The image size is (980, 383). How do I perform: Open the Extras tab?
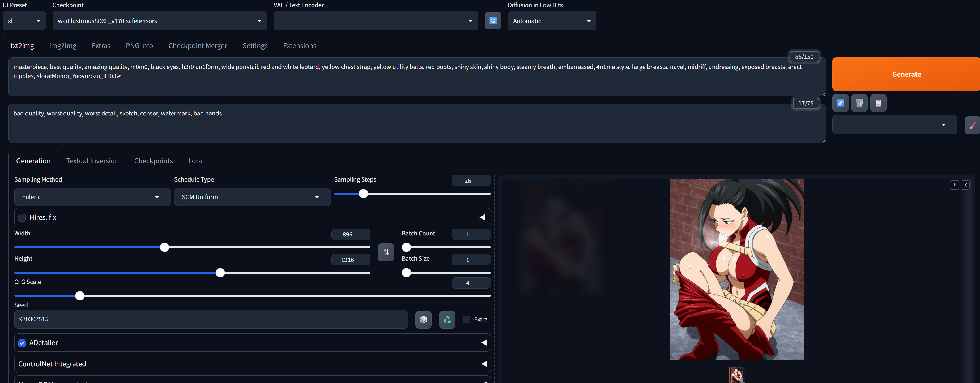[101, 46]
